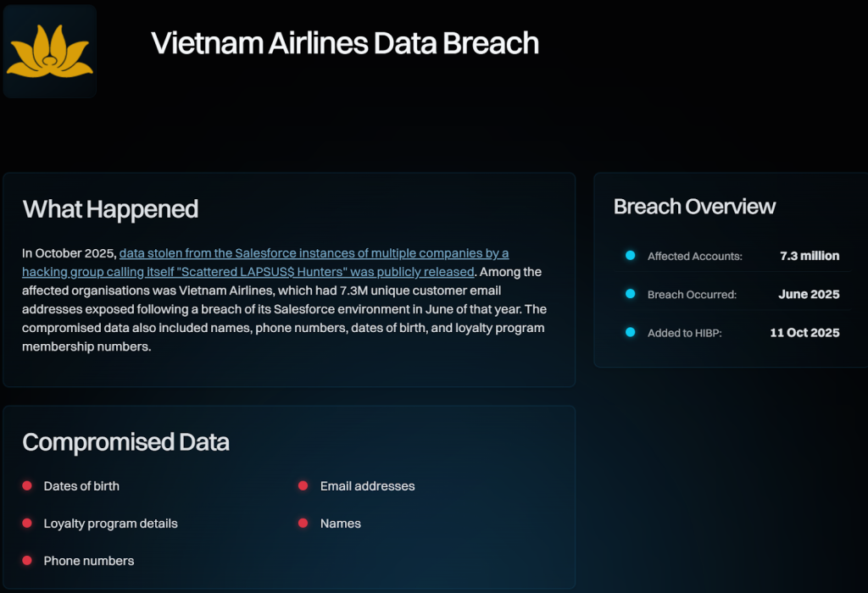868x593 pixels.
Task: Click the cyan dot beside Affected Accounts
Action: click(x=630, y=255)
